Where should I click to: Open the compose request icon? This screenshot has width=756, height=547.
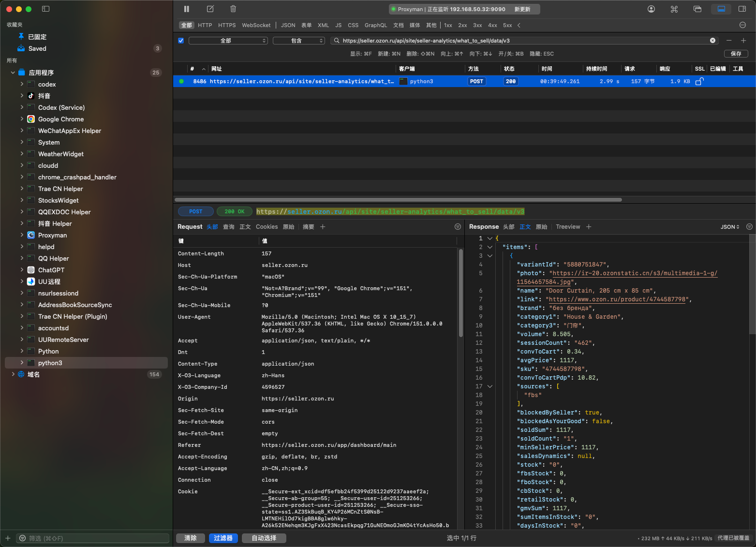tap(210, 9)
